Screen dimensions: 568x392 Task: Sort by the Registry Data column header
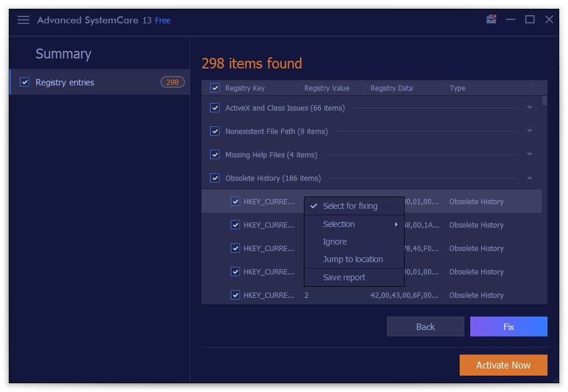(392, 88)
